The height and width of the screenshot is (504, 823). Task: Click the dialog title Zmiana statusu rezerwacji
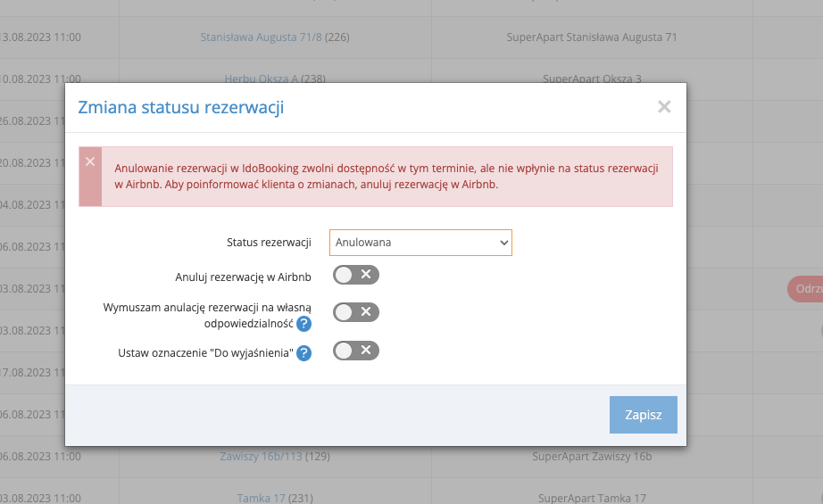(x=181, y=108)
